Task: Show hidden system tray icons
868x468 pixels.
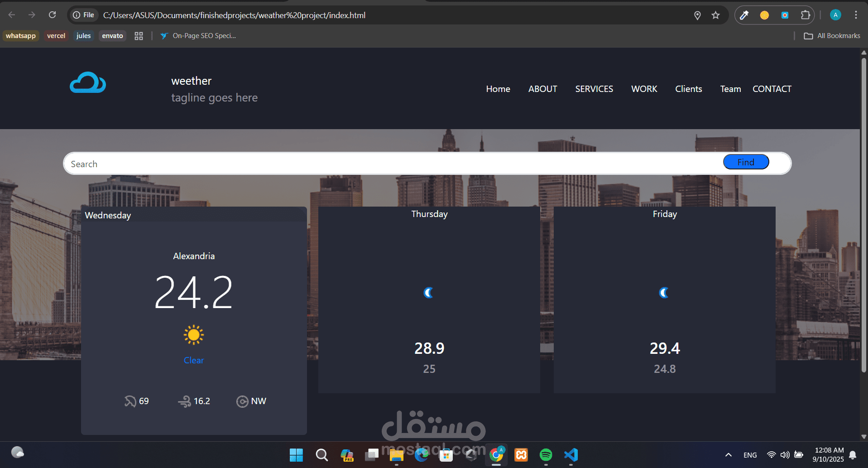Action: [728, 455]
